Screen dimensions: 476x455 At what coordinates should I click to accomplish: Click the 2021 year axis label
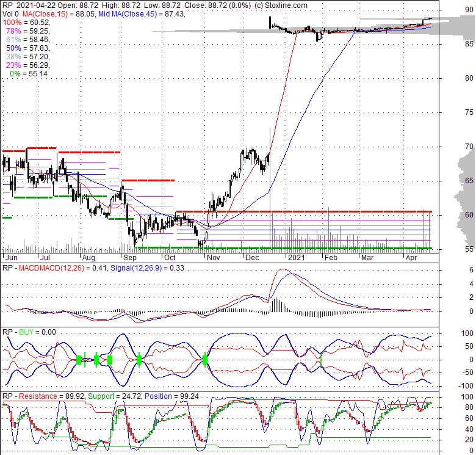click(x=297, y=258)
